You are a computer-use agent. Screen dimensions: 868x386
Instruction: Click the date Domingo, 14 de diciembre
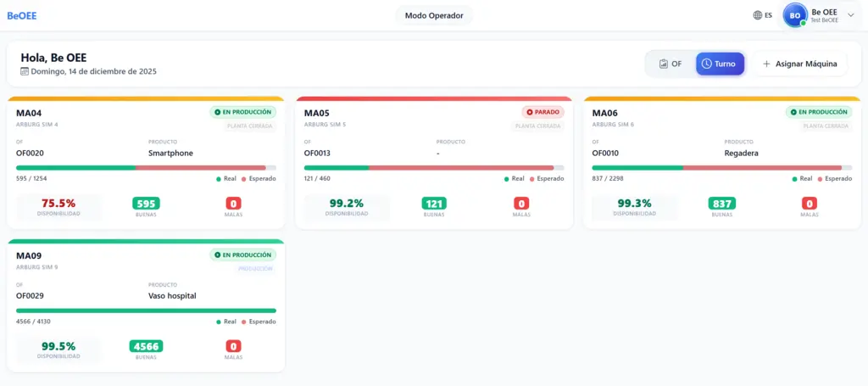coord(93,71)
